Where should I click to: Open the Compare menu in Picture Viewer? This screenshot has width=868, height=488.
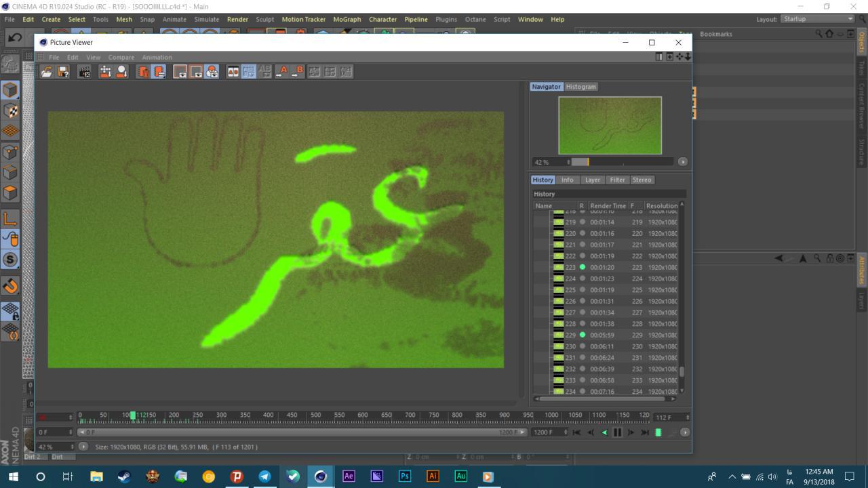pyautogui.click(x=121, y=57)
